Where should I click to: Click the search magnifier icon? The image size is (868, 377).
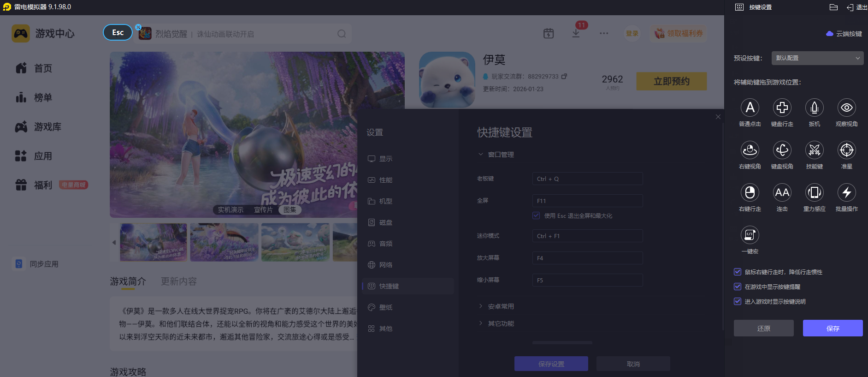tap(342, 34)
